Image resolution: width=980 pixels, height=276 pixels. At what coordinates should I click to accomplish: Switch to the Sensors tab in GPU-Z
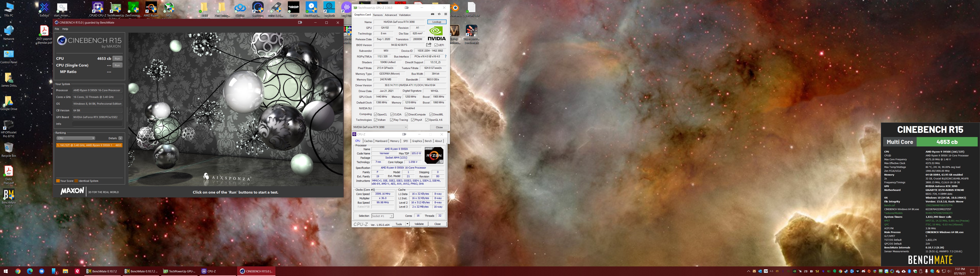[377, 15]
